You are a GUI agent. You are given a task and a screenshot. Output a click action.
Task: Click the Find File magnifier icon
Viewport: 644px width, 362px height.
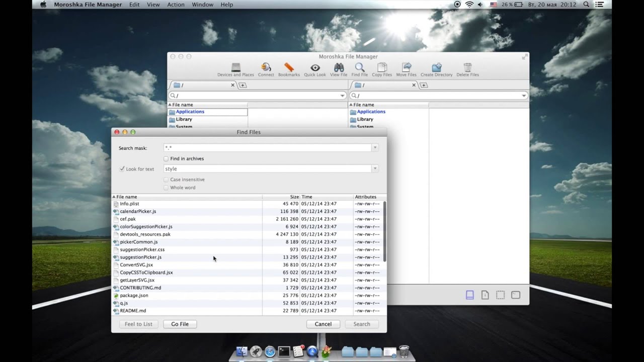pos(359,67)
